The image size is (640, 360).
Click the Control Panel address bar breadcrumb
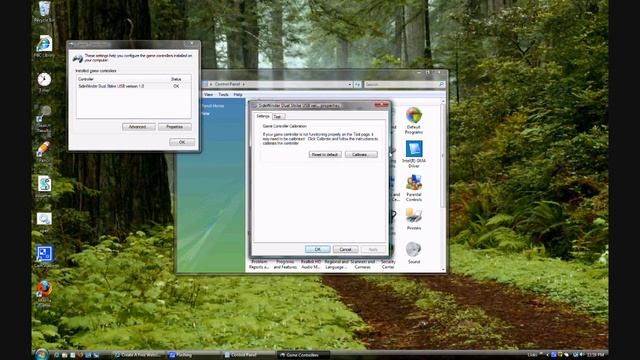pyautogui.click(x=227, y=84)
